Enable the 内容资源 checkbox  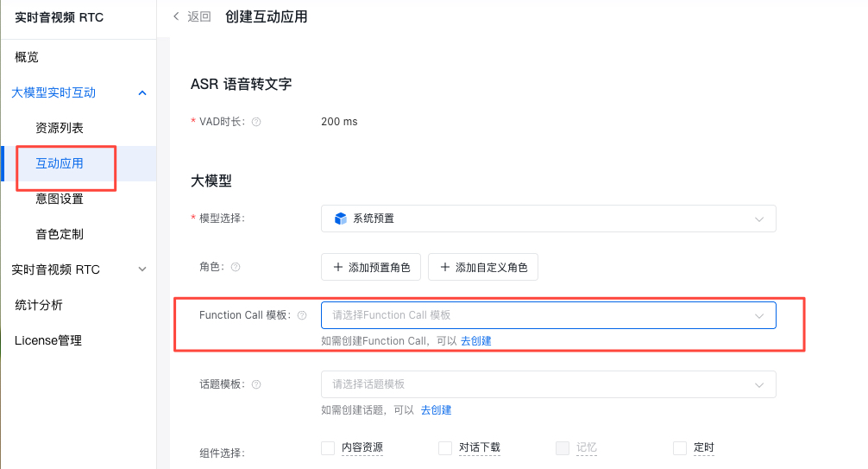(328, 448)
